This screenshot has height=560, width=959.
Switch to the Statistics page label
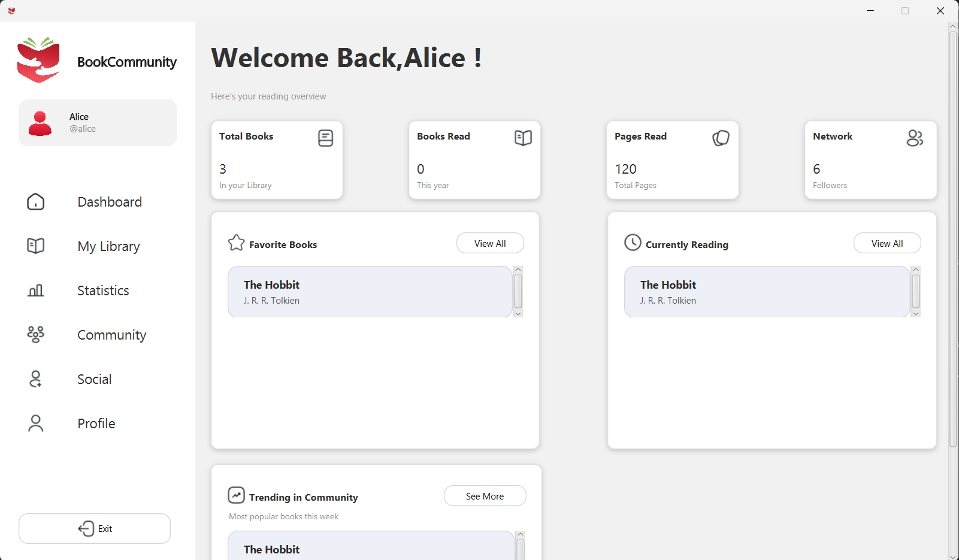tap(103, 290)
